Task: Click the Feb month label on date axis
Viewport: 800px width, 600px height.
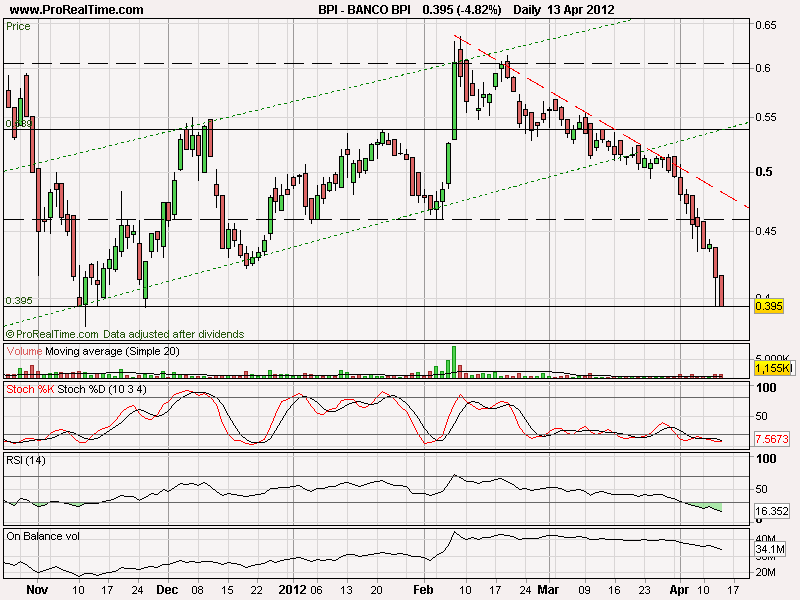Action: [x=423, y=590]
